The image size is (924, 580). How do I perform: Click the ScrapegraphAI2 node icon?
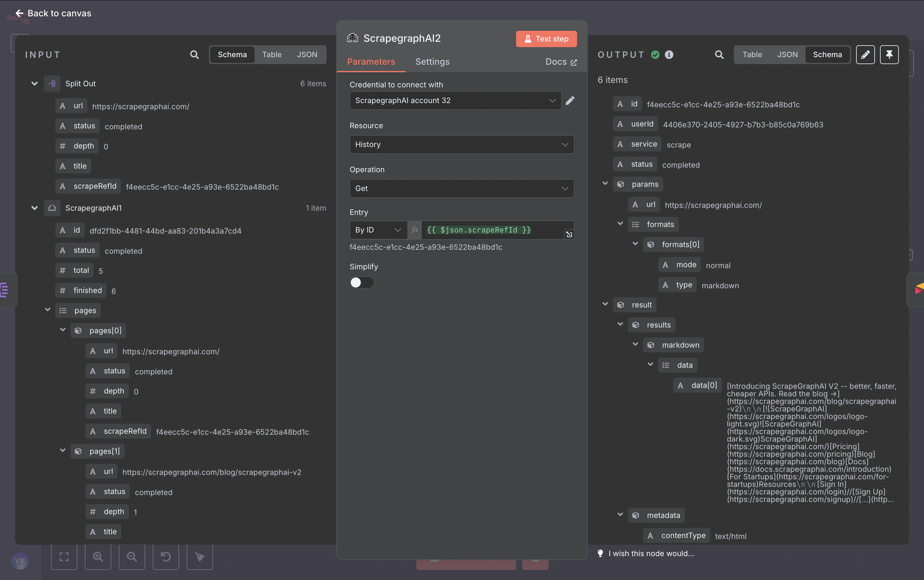pos(352,38)
